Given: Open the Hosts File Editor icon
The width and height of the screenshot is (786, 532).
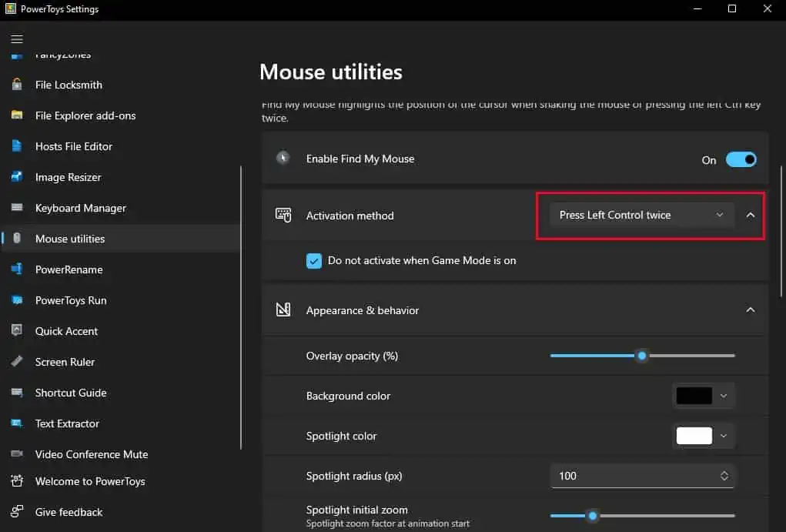Looking at the screenshot, I should point(17,146).
